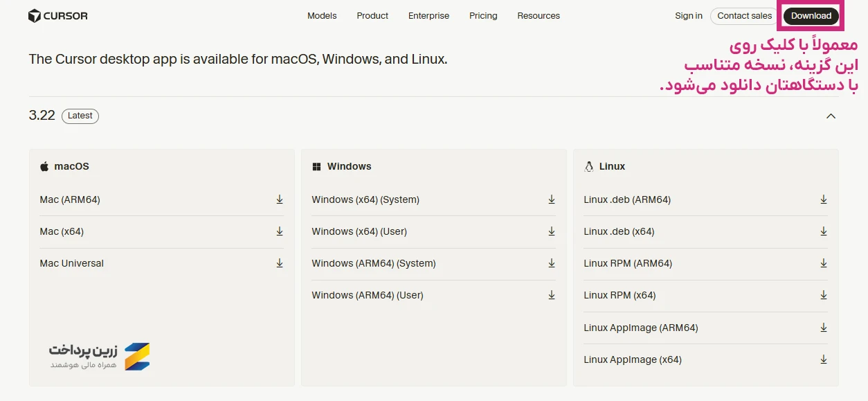Collapse the 3.22 version section chevron
868x401 pixels.
tap(831, 116)
